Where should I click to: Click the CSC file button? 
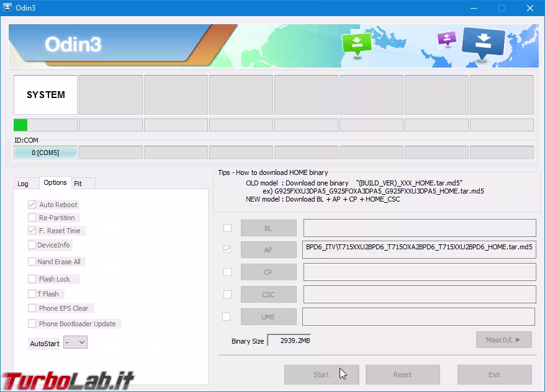[x=269, y=295]
